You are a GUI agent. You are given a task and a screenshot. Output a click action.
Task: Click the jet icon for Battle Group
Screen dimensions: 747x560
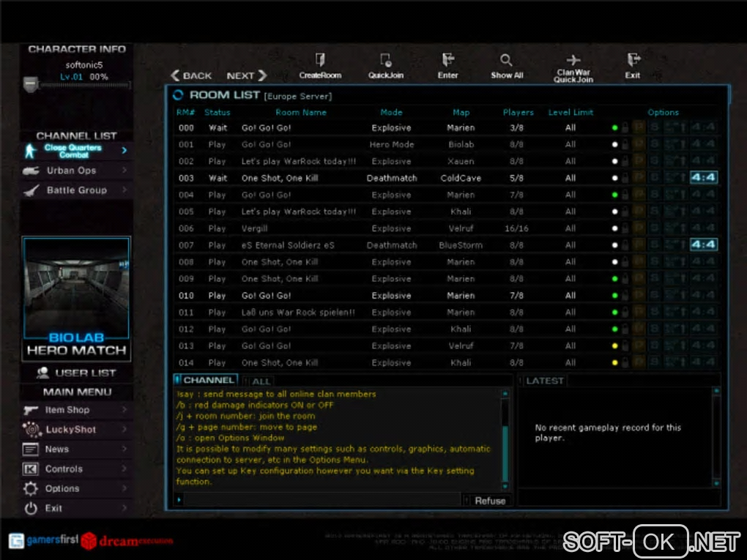click(31, 190)
